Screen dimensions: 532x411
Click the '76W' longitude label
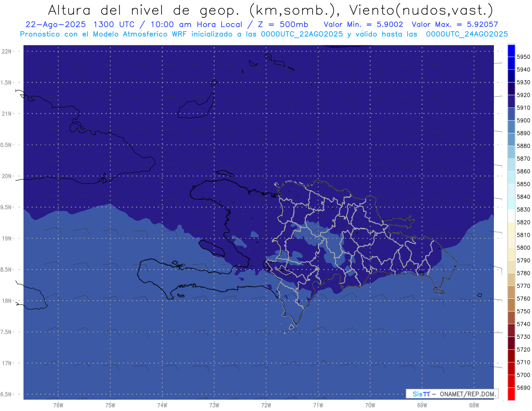pos(58,405)
